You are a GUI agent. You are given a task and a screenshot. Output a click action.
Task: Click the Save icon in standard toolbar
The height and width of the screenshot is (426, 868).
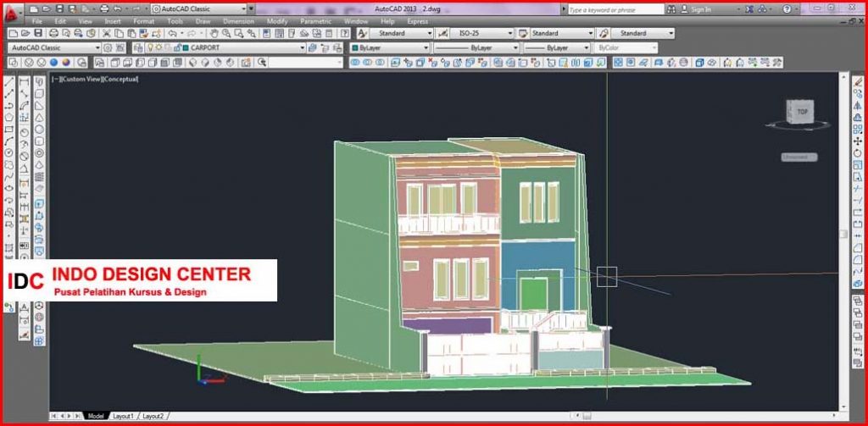37,33
